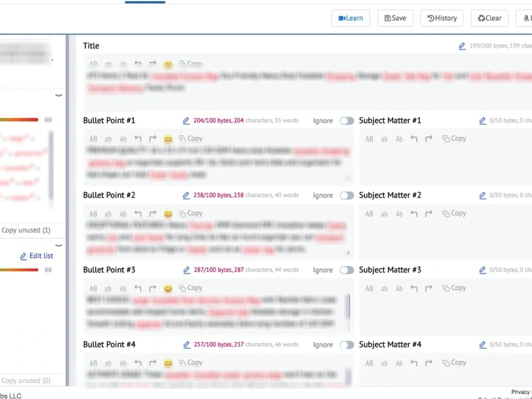Undo in the Title toolbar
Image resolution: width=532 pixels, height=399 pixels.
tap(138, 63)
